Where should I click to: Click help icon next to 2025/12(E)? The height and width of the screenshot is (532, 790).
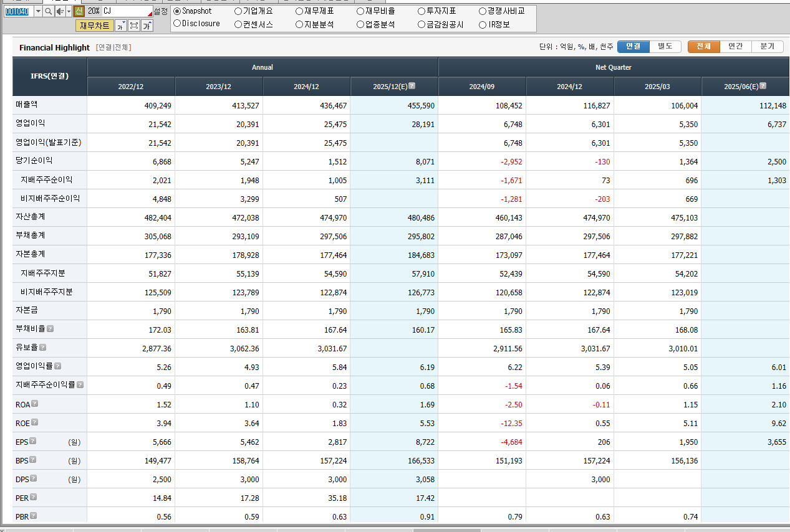412,86
